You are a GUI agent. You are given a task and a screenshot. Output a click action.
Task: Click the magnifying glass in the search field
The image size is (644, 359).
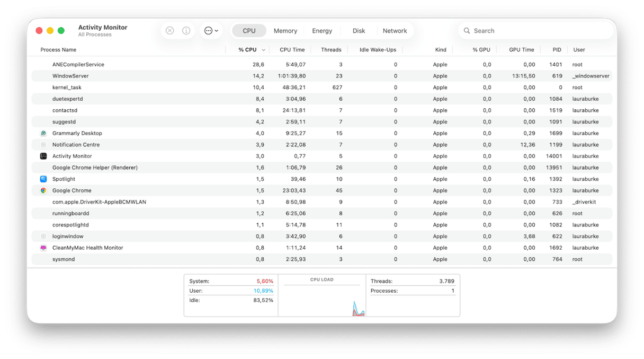click(466, 31)
